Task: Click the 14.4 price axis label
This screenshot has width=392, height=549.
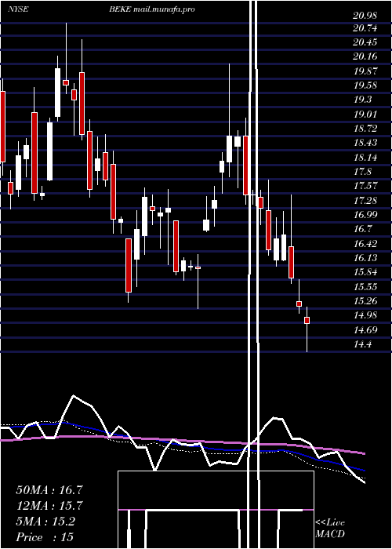Action: 362,344
